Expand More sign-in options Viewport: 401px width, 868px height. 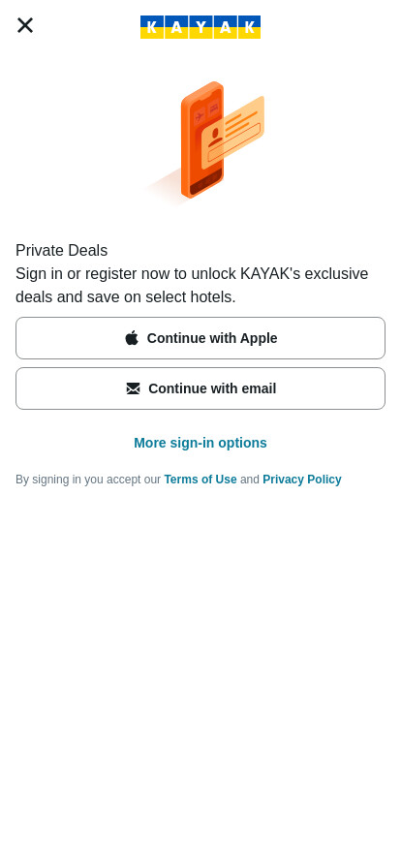(x=200, y=443)
